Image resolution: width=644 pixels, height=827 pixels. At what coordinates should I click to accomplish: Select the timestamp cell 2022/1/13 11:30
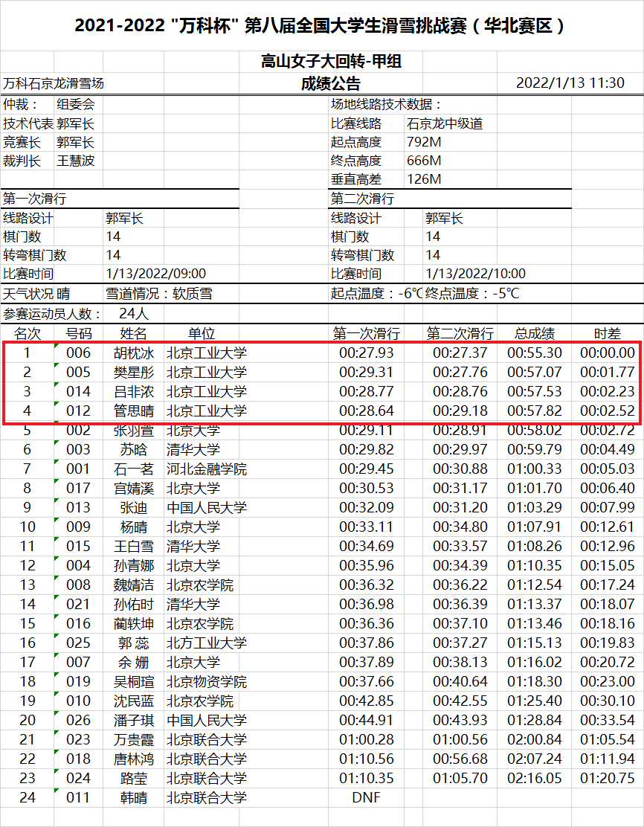point(570,83)
